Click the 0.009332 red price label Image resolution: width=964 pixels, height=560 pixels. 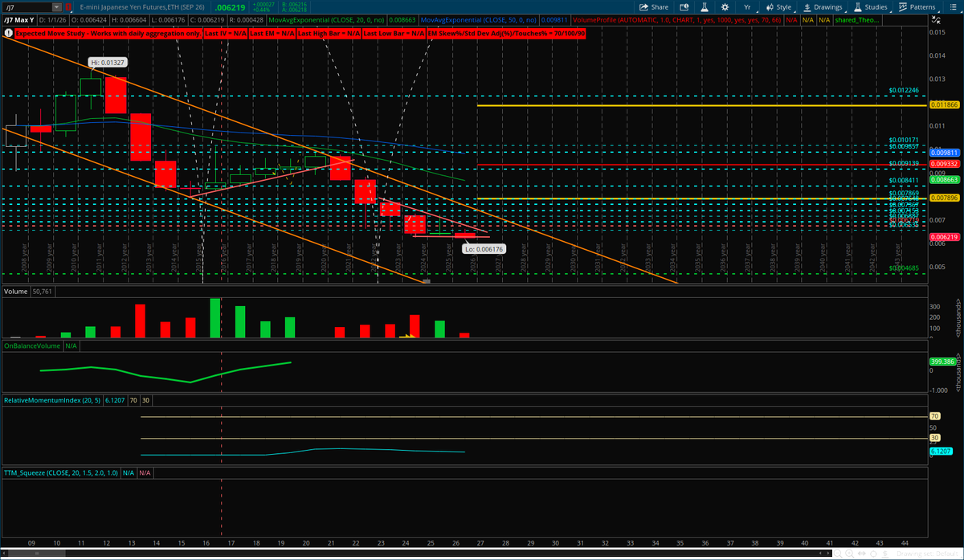tap(945, 163)
